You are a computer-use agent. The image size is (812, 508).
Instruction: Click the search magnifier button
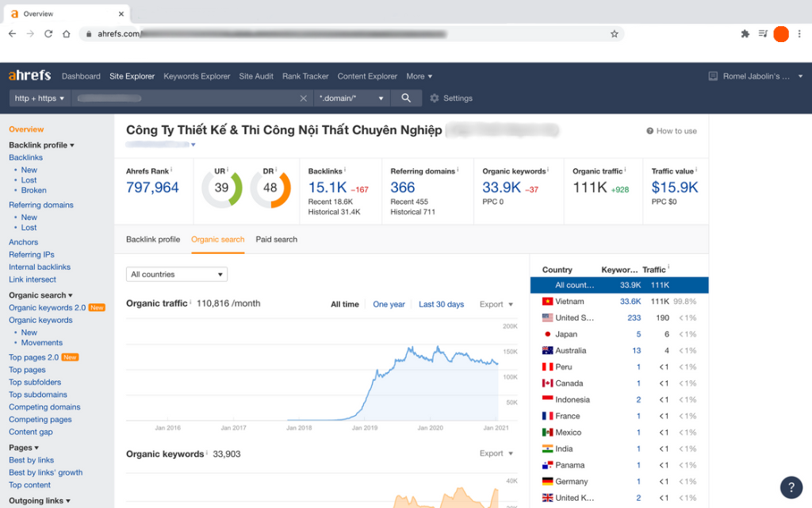click(406, 98)
